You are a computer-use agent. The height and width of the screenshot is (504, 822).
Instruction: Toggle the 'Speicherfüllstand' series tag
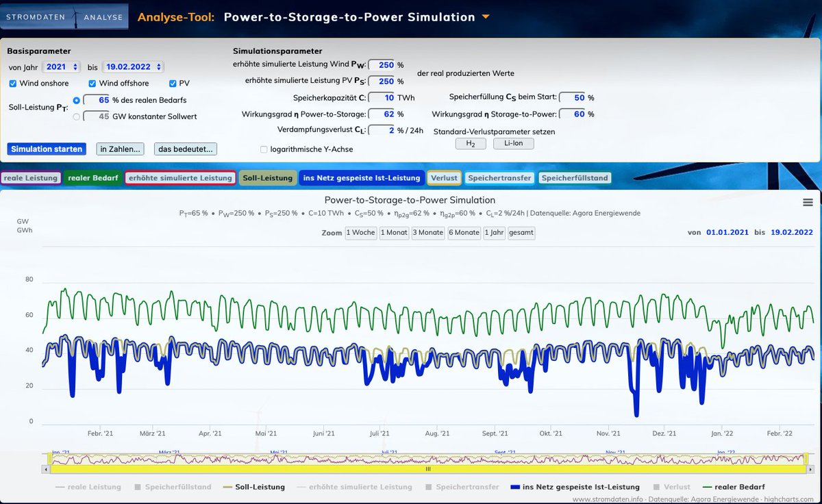(x=574, y=178)
